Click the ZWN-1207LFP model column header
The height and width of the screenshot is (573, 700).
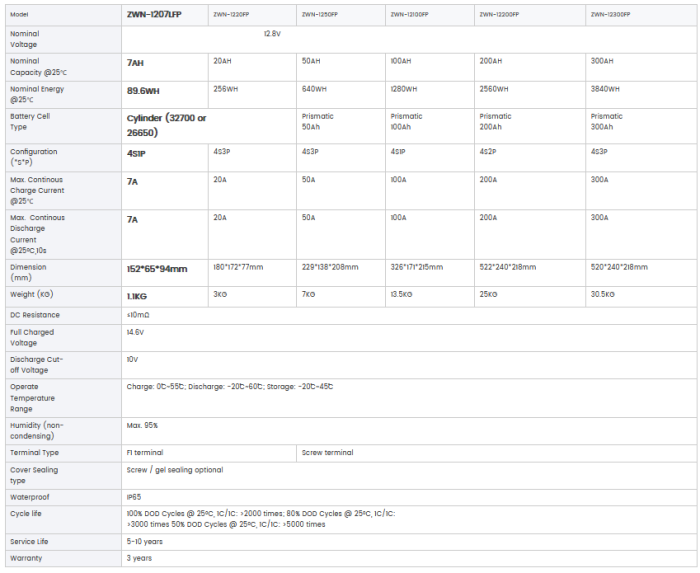pyautogui.click(x=154, y=14)
